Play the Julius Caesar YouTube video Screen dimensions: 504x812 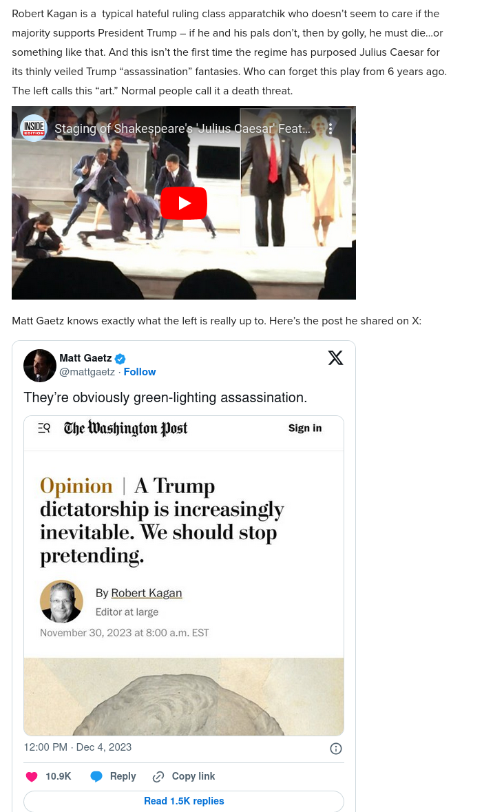(x=184, y=203)
